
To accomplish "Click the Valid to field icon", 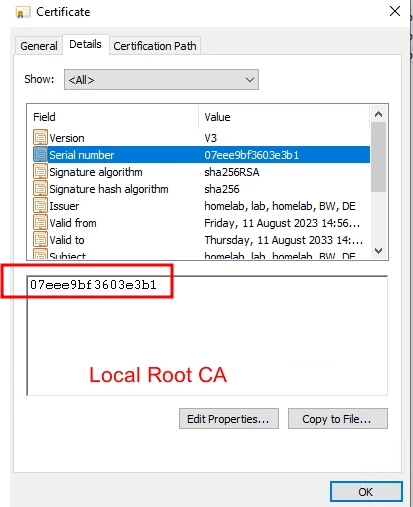I will pos(40,240).
